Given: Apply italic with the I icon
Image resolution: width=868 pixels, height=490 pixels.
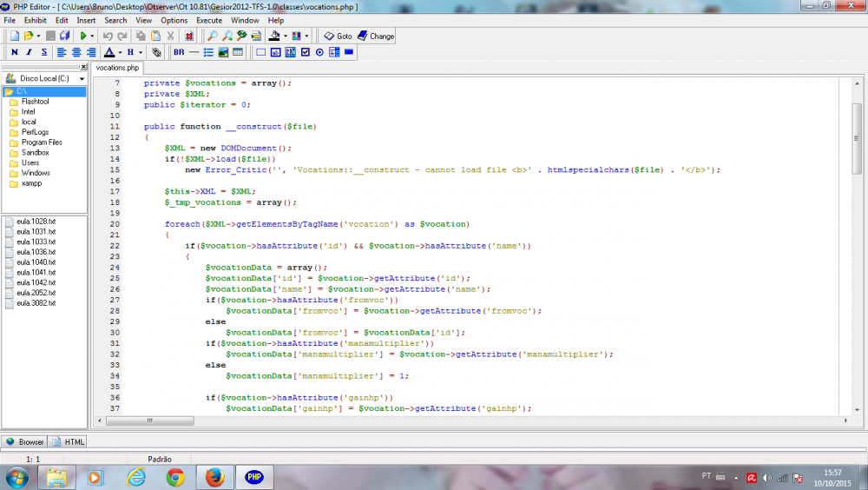Looking at the screenshot, I should click(x=30, y=52).
